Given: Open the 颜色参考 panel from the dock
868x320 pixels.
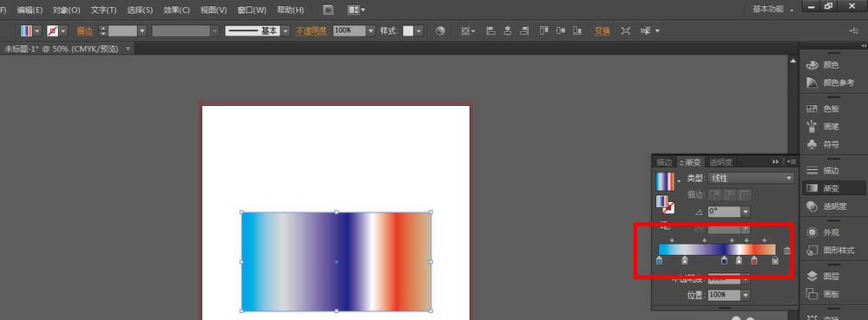Looking at the screenshot, I should [x=831, y=83].
